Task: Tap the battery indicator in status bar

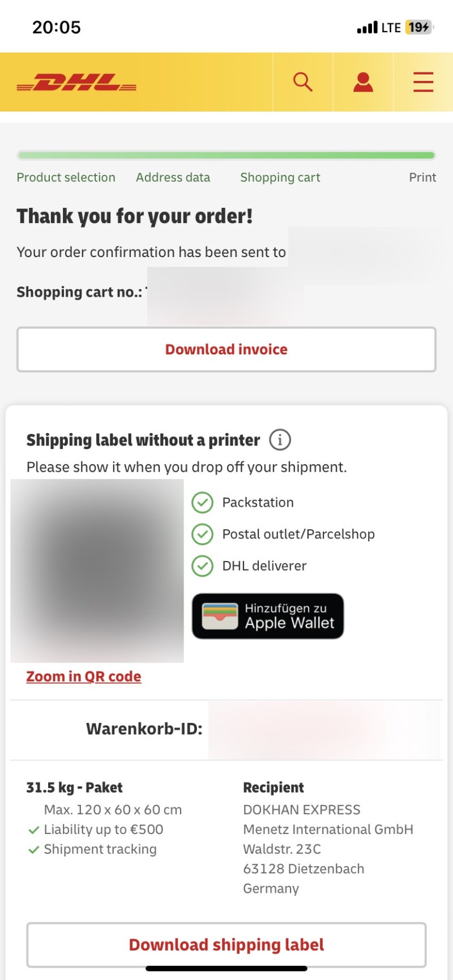Action: coord(419,27)
